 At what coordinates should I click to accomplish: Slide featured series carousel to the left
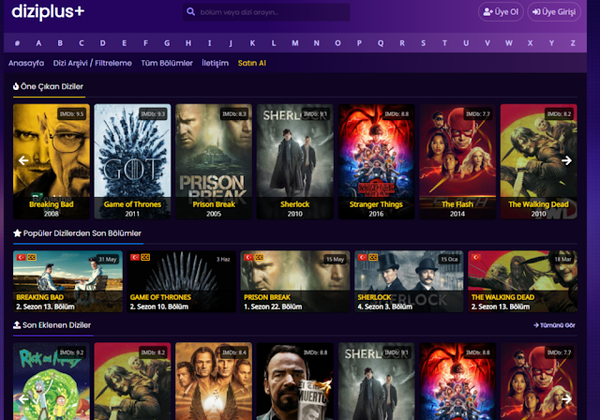(23, 160)
